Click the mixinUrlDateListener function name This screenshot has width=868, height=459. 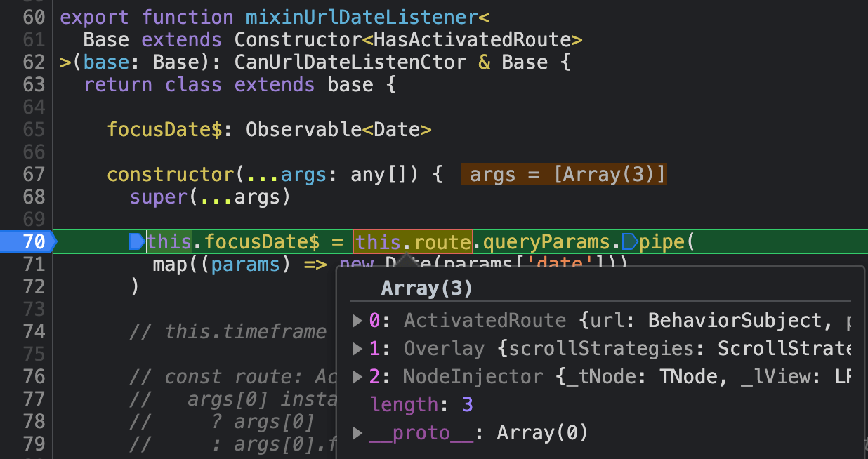358,17
